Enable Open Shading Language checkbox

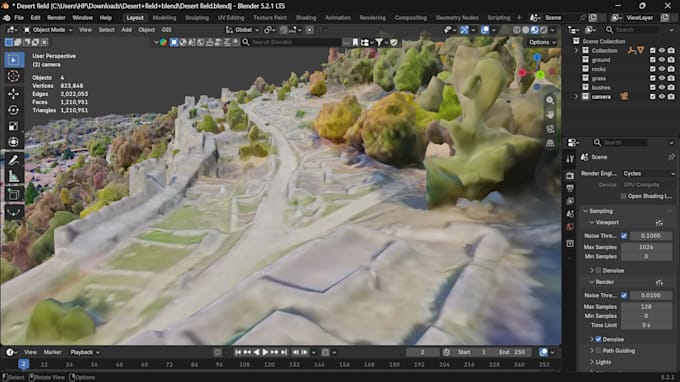[624, 196]
